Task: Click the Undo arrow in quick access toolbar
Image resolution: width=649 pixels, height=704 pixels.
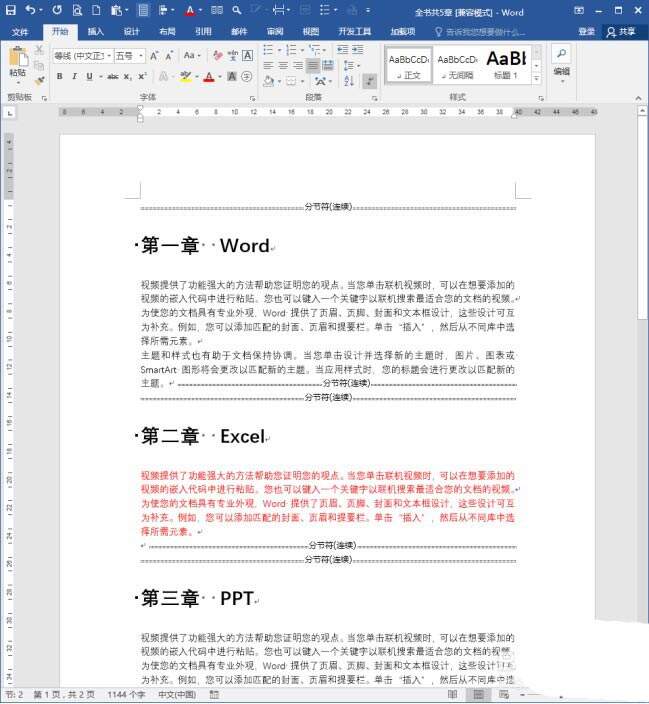Action: [x=31, y=10]
